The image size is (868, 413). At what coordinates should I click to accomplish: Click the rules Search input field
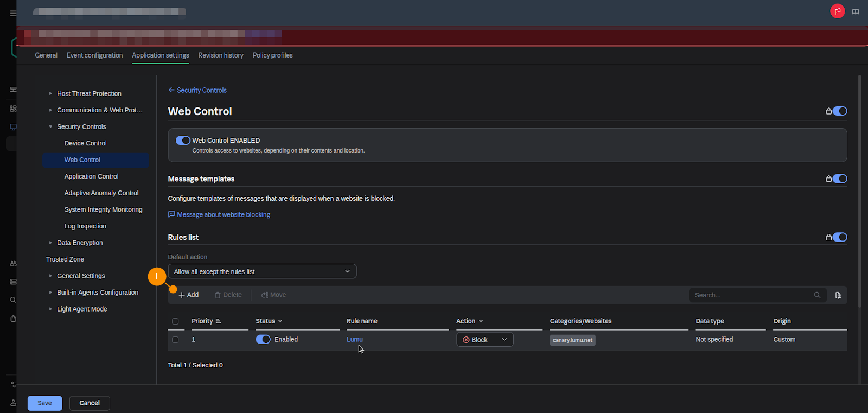pos(751,295)
